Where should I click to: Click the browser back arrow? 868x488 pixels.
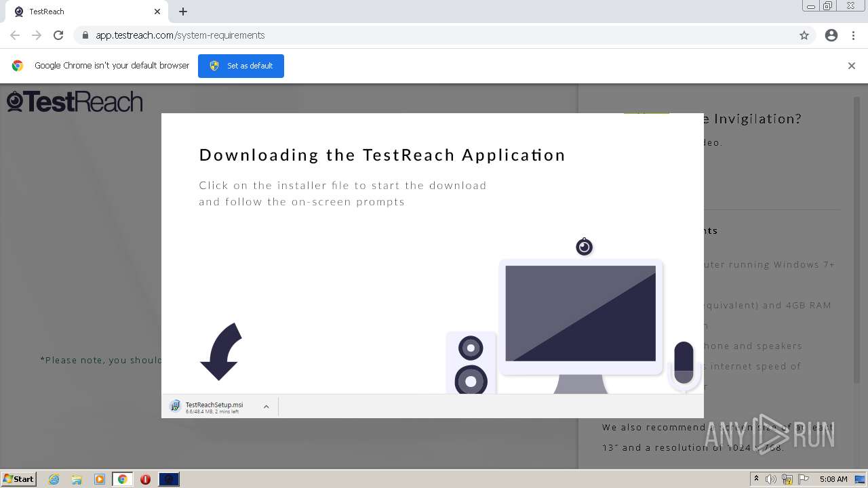tap(15, 35)
